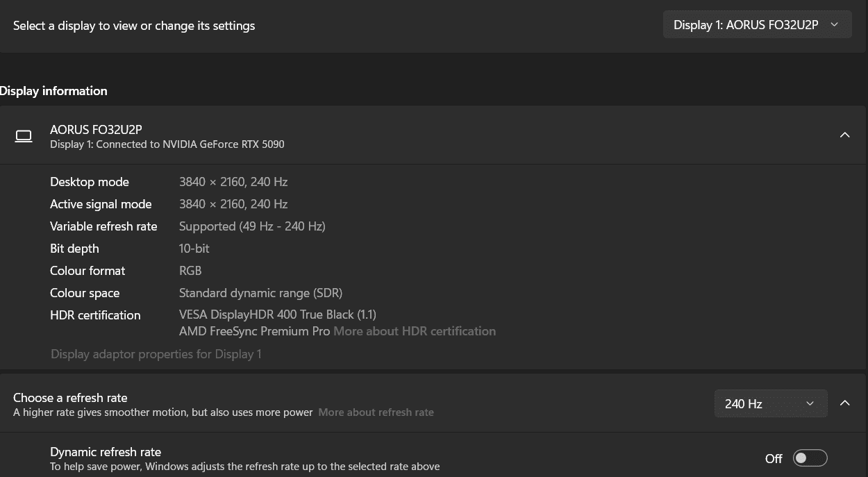Open More about HDR certification link
Screen dimensions: 868x477
pos(415,331)
